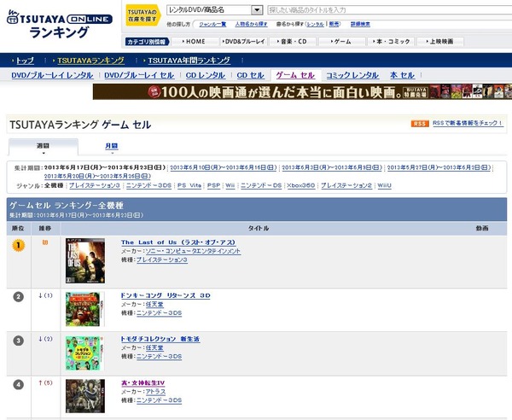Open period 2013年6月3日(月)~6月9日(日)
512x420 pixels.
tap(332, 167)
